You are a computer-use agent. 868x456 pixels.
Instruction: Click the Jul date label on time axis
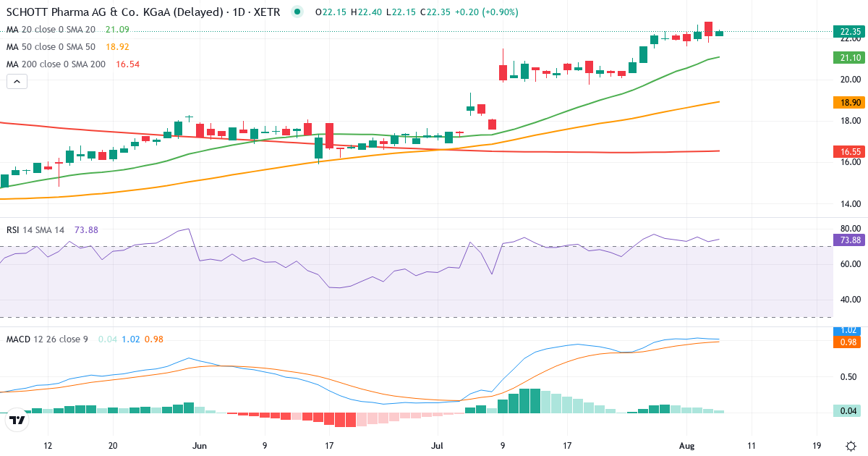(438, 446)
